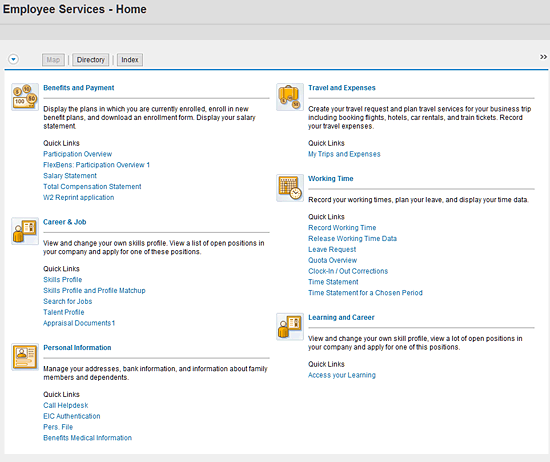Expand the round dropdown arrow beside Map
This screenshot has height=462, width=550.
point(13,59)
